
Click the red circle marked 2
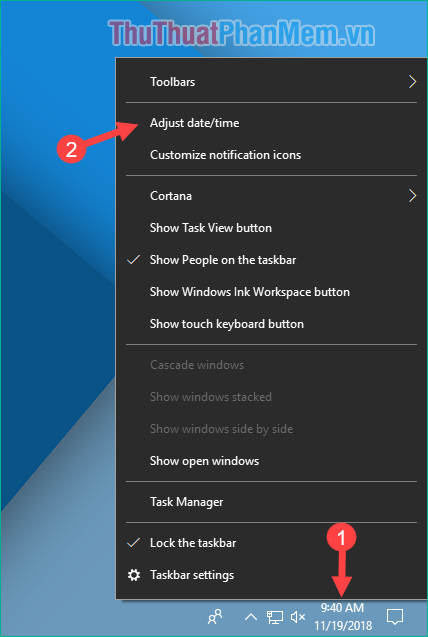(x=71, y=150)
